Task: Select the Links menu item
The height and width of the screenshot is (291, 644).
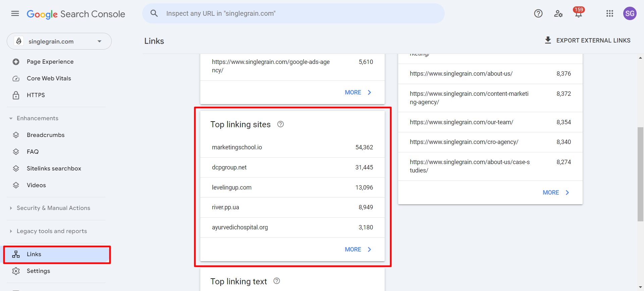Action: pyautogui.click(x=57, y=254)
